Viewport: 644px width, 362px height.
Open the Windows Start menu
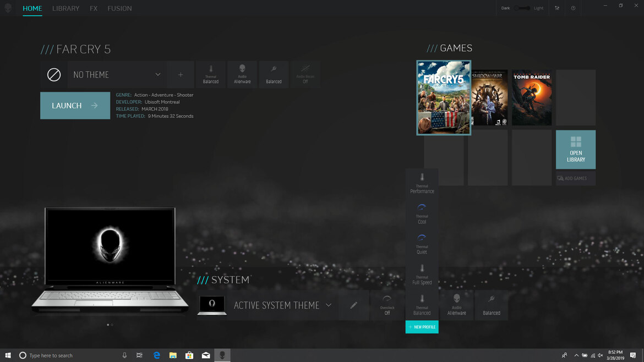coord(8,355)
